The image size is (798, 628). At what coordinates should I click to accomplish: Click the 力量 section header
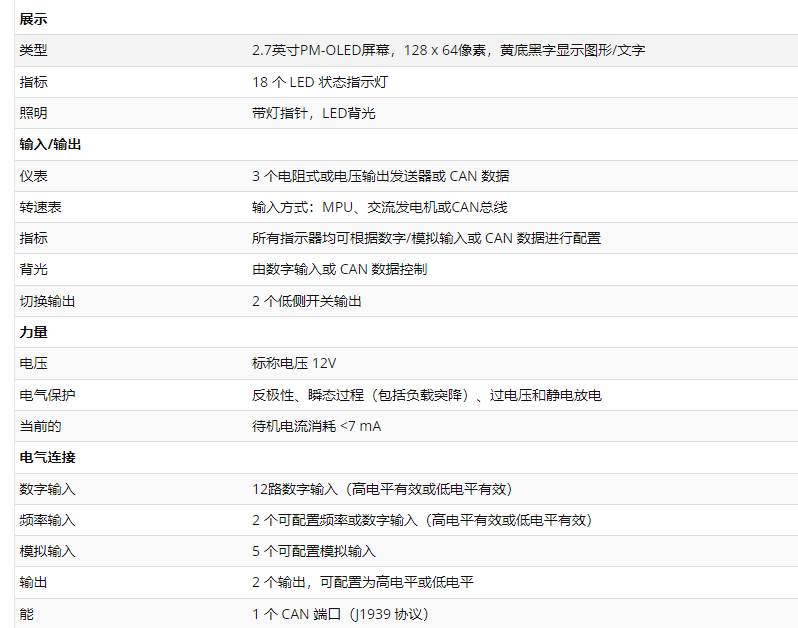(34, 332)
